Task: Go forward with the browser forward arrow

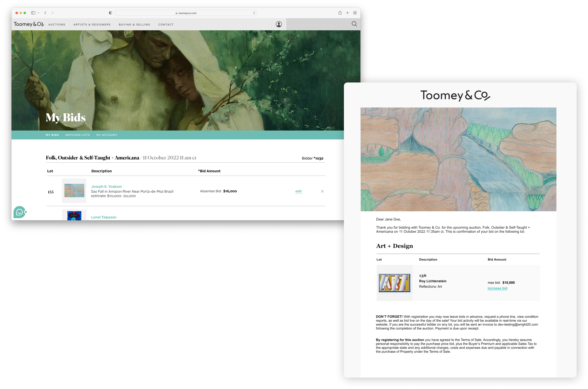Action: coord(52,13)
